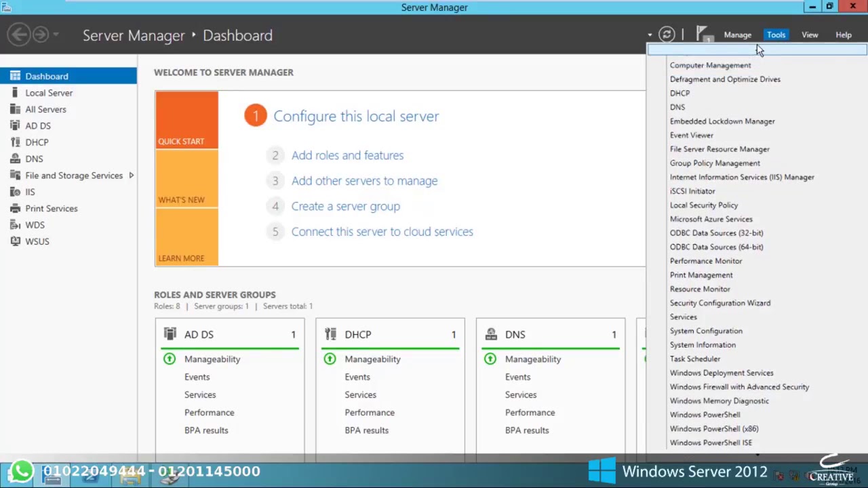Click BPA results in DHCP tile
The width and height of the screenshot is (868, 488).
point(366,430)
